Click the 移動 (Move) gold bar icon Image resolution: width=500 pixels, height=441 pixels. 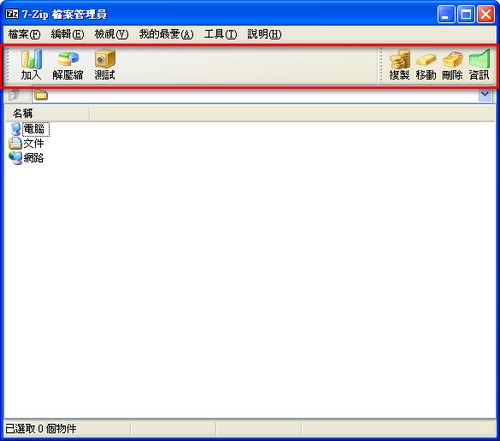[426, 60]
